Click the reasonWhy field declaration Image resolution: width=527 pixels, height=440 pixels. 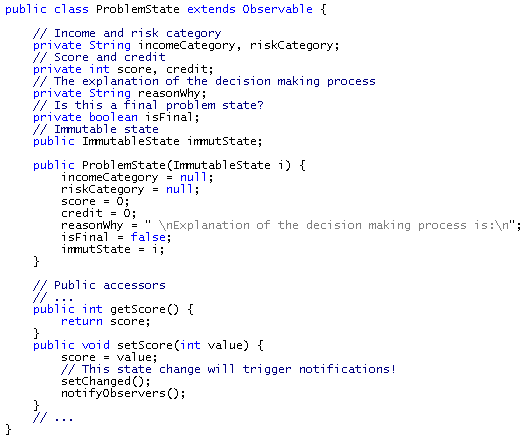pos(170,93)
